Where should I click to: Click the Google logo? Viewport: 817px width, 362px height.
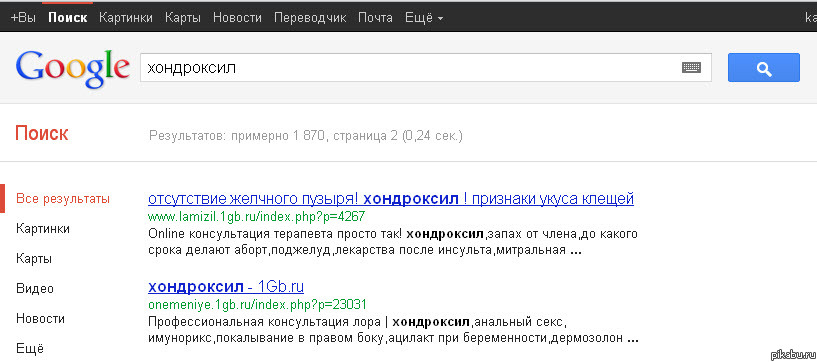(x=72, y=68)
